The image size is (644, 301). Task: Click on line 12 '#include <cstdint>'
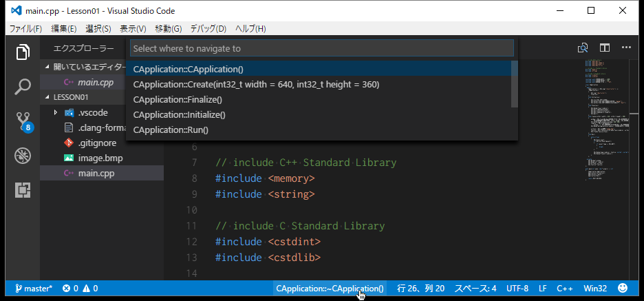click(268, 241)
